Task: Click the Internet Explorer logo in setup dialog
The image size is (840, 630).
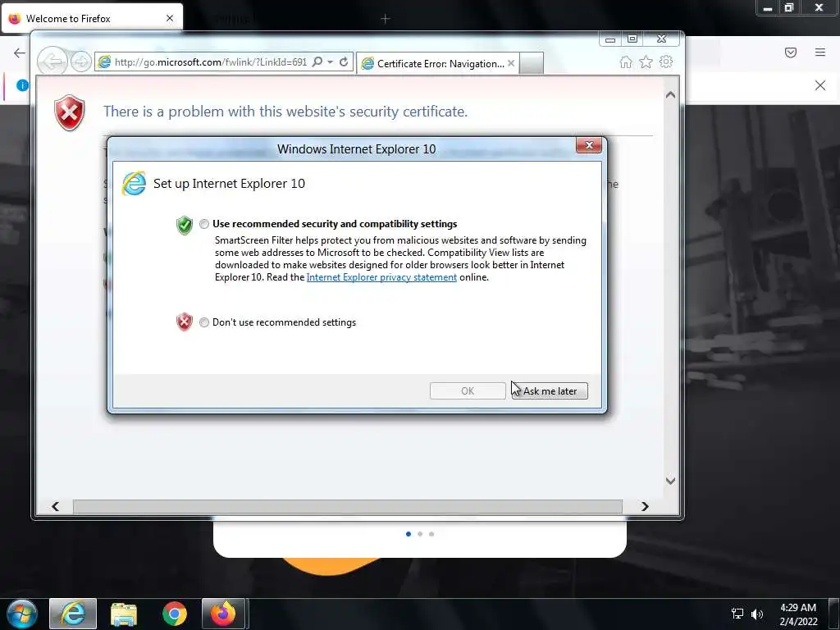Action: pos(134,184)
